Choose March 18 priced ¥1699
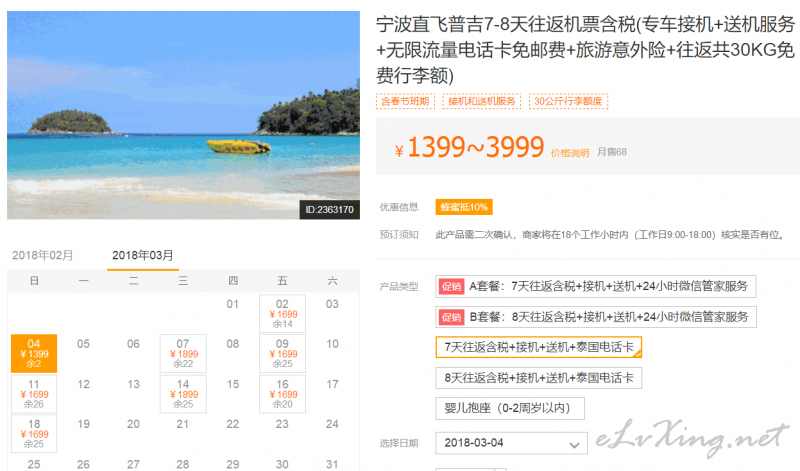The height and width of the screenshot is (471, 800). click(34, 433)
